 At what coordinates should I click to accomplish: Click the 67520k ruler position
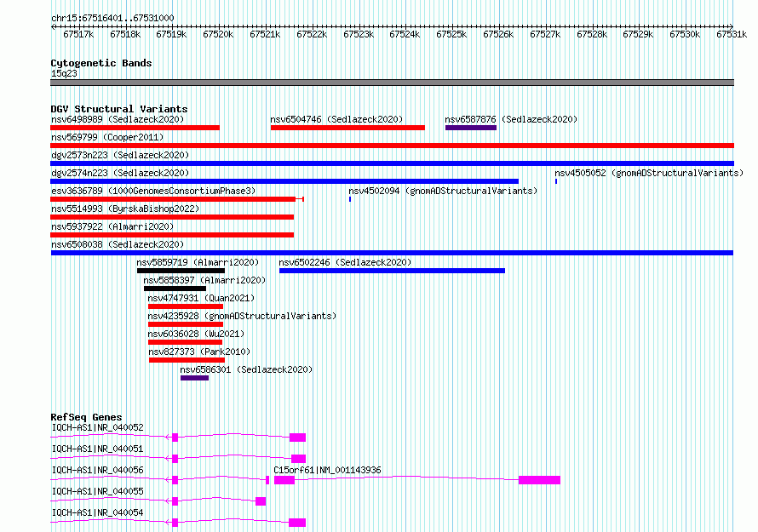[218, 34]
